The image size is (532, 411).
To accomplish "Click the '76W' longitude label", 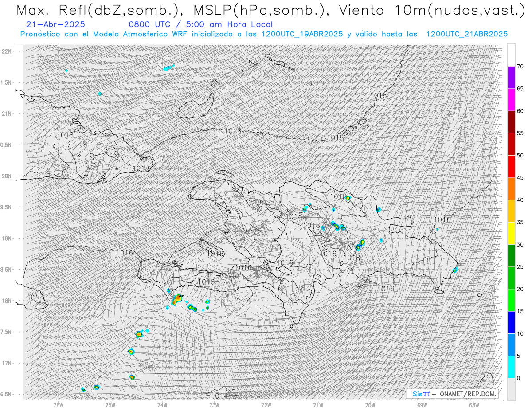I will click(58, 404).
